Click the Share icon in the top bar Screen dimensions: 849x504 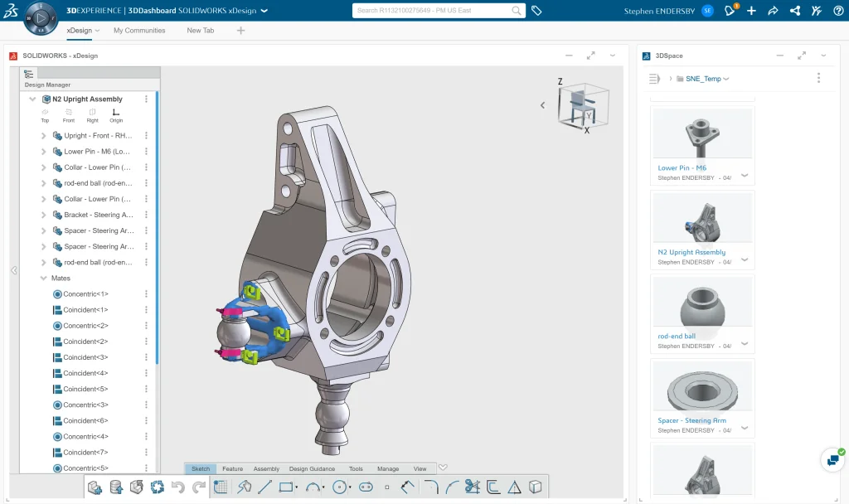(772, 11)
